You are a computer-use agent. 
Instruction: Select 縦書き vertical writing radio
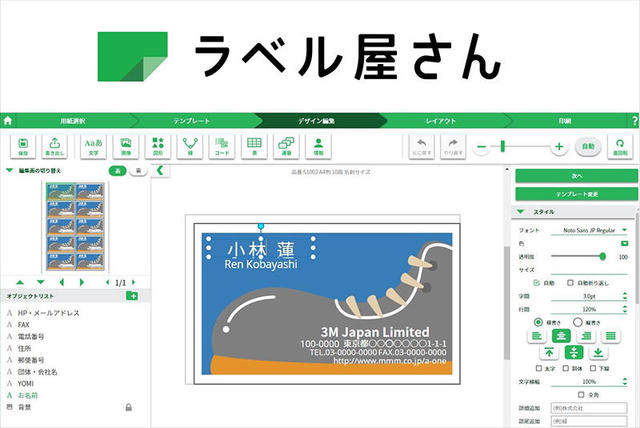coord(577,322)
